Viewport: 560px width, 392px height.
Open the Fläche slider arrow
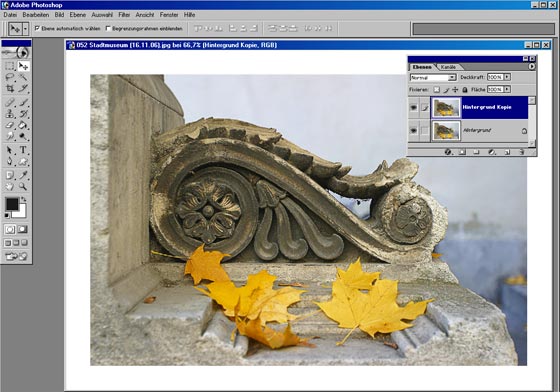pos(507,89)
